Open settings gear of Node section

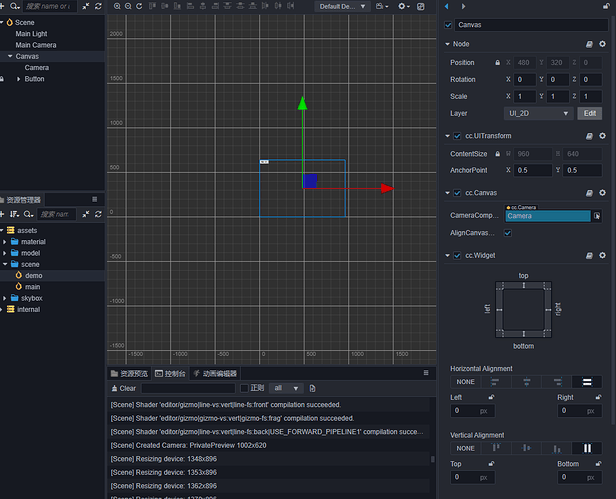602,45
